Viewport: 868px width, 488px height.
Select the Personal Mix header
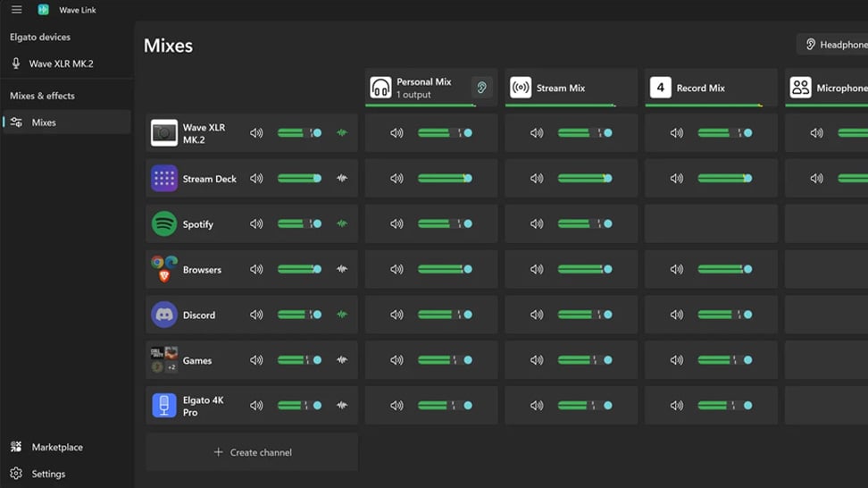(430, 88)
